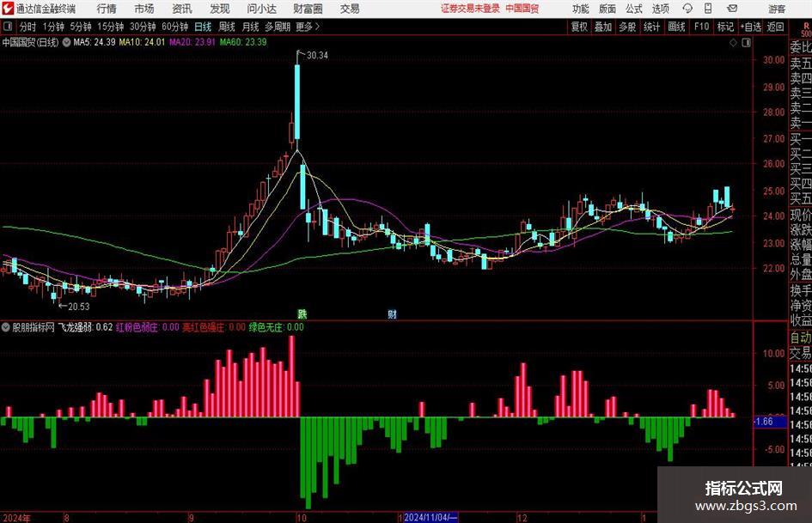Click 红粉色弱庄 indicator label
Screen dimensions: 812x523
[x=148, y=327]
